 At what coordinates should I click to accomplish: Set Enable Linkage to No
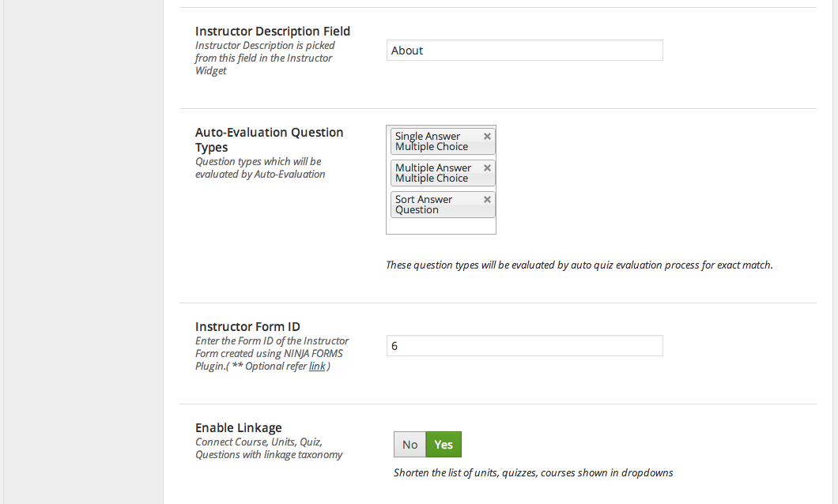410,444
